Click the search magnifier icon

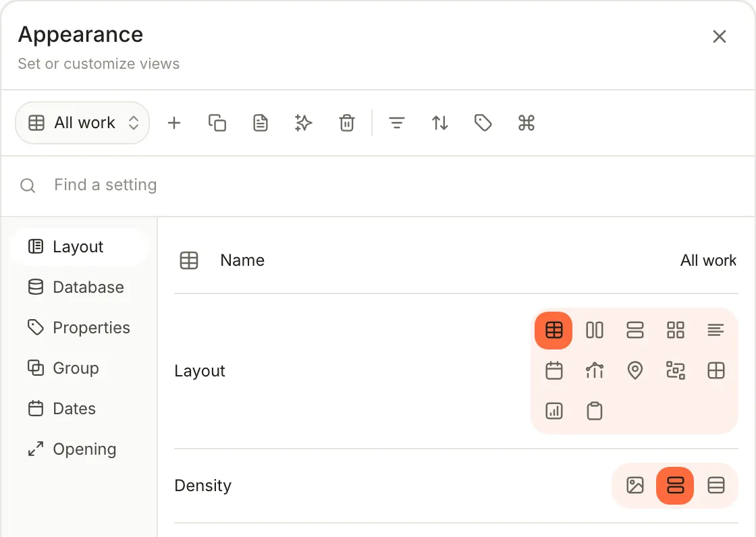pyautogui.click(x=28, y=185)
